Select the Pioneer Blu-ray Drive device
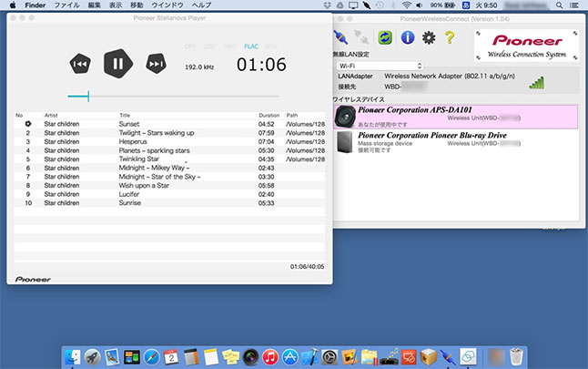The image size is (588, 369). point(456,142)
